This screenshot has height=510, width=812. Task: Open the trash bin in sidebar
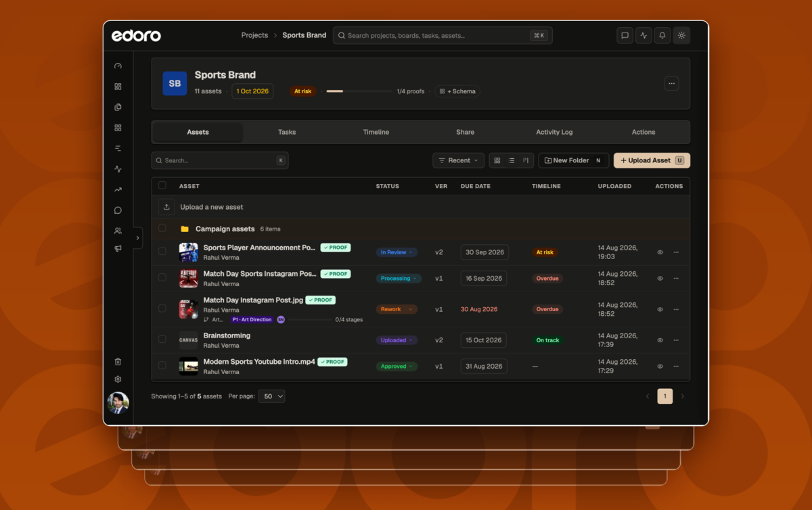click(118, 362)
